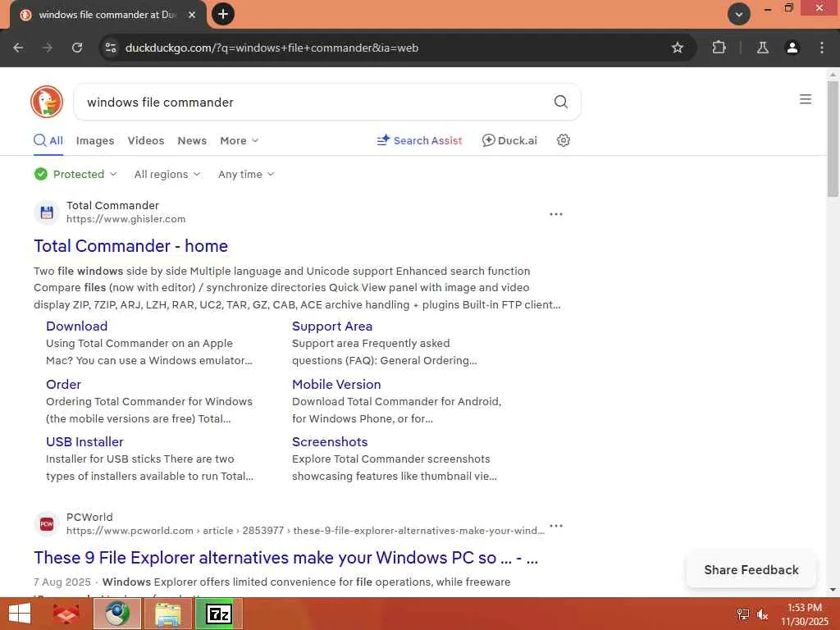The height and width of the screenshot is (630, 840).
Task: Open more options for Total Commander result
Action: pos(556,214)
